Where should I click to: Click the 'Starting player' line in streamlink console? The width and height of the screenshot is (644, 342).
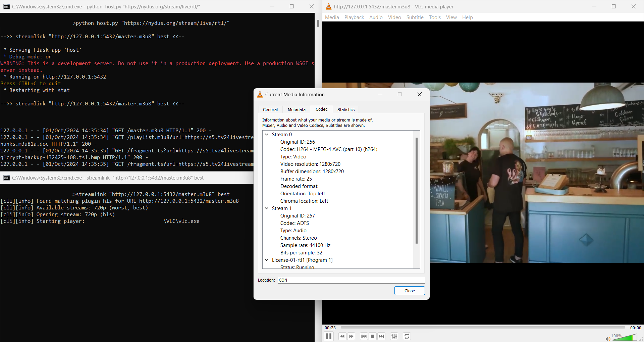pos(100,221)
